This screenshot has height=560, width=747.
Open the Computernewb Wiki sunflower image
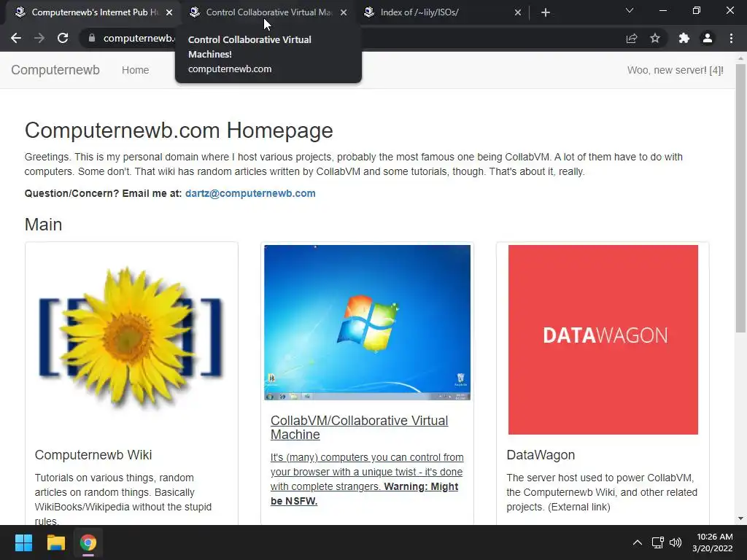tap(131, 337)
